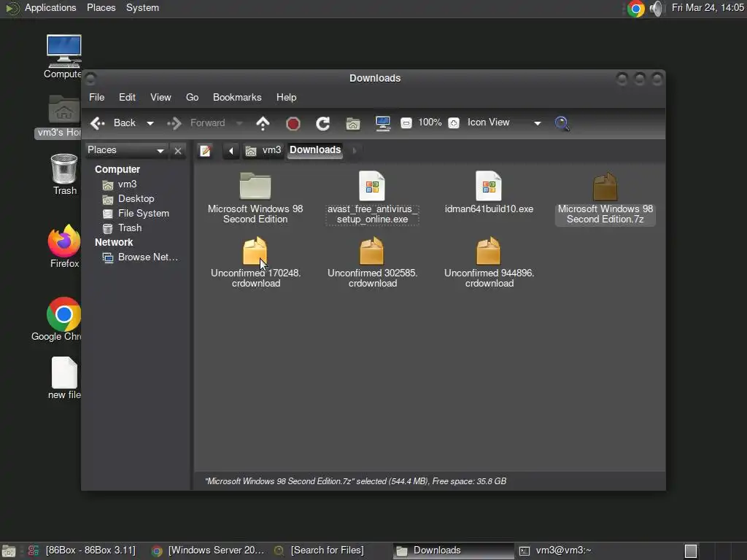Go up to the parent folder

tap(263, 123)
